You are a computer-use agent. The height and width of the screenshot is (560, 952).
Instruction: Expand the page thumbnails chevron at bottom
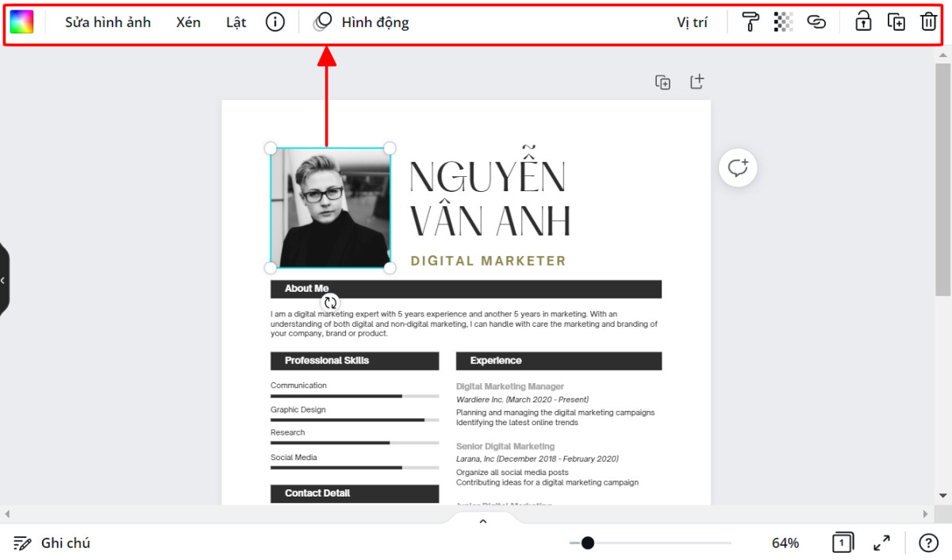pos(482,521)
